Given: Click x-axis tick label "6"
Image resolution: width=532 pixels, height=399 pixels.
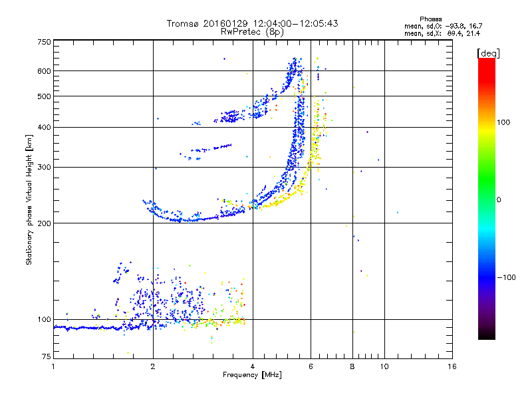Looking at the screenshot, I should (x=311, y=366).
